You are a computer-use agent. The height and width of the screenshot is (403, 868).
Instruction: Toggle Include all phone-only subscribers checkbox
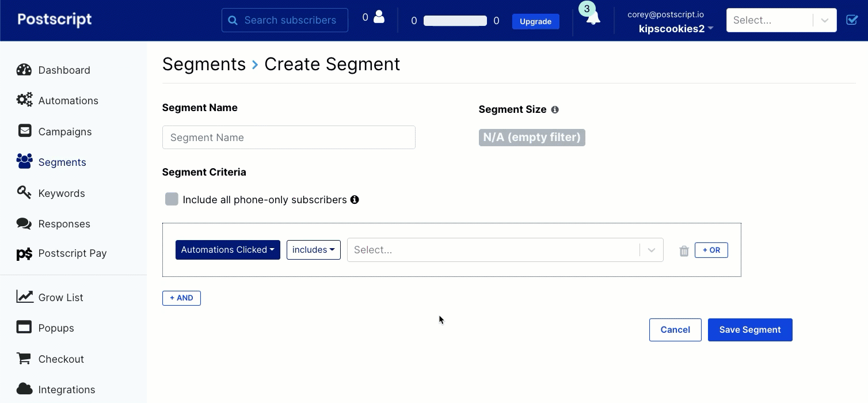172,199
